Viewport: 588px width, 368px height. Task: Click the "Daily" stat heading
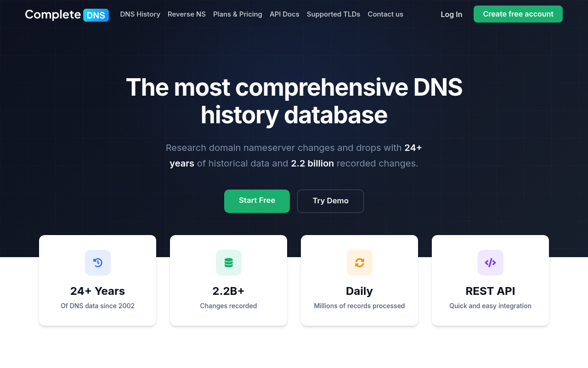[359, 291]
